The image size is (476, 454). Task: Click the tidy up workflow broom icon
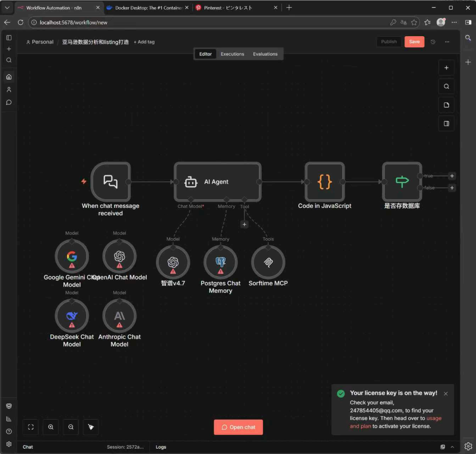click(91, 427)
